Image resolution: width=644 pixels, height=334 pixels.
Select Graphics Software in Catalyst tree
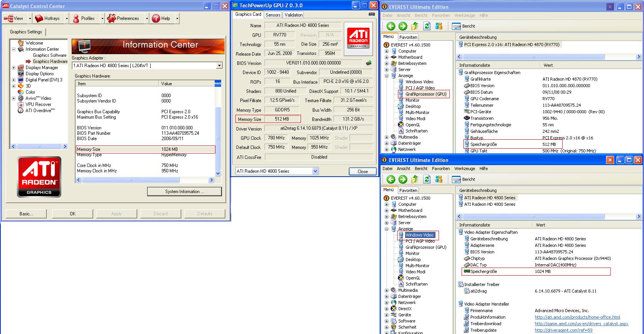coord(49,55)
